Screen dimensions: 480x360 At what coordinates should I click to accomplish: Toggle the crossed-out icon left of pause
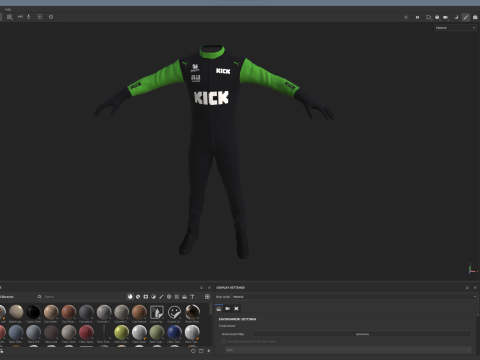pyautogui.click(x=406, y=17)
